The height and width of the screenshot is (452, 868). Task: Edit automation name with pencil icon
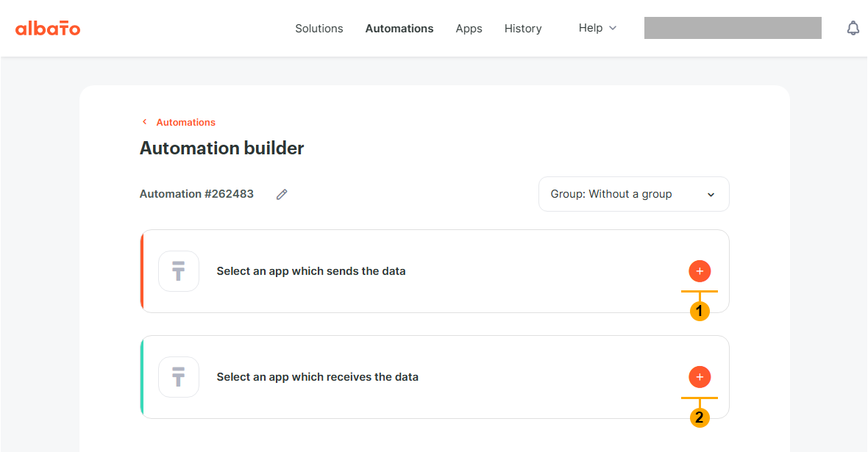[x=282, y=194]
